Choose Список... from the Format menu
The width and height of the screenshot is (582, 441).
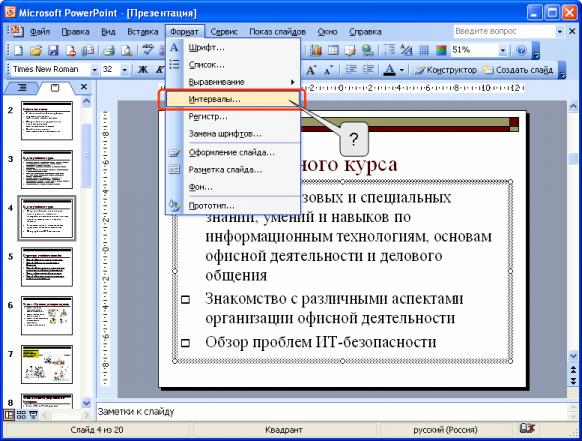(x=233, y=65)
